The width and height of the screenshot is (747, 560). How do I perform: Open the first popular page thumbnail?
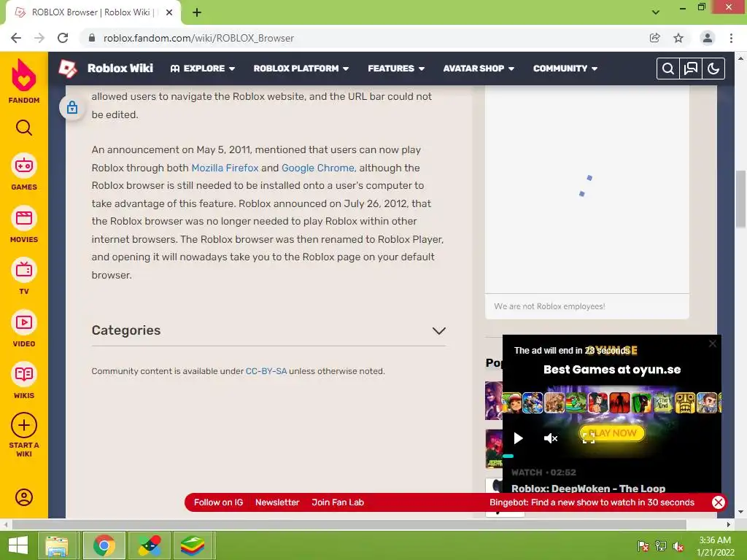[x=494, y=400]
